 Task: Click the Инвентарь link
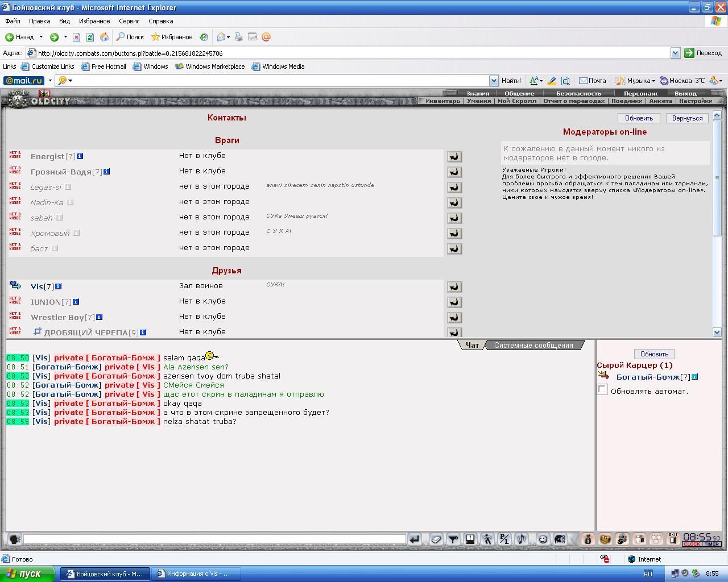[442, 101]
